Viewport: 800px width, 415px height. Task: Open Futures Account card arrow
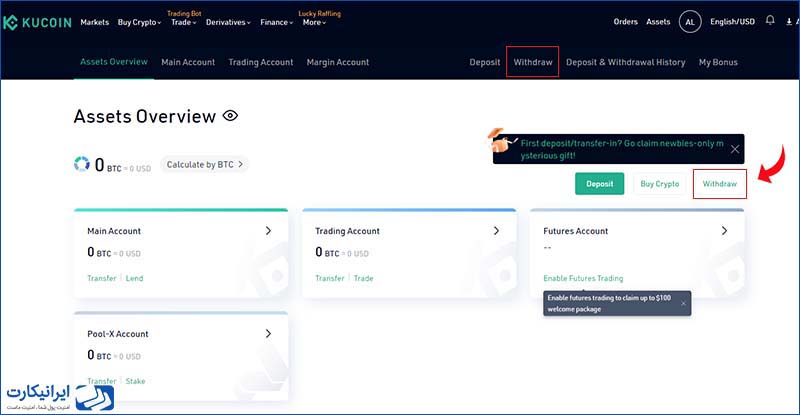[x=724, y=231]
